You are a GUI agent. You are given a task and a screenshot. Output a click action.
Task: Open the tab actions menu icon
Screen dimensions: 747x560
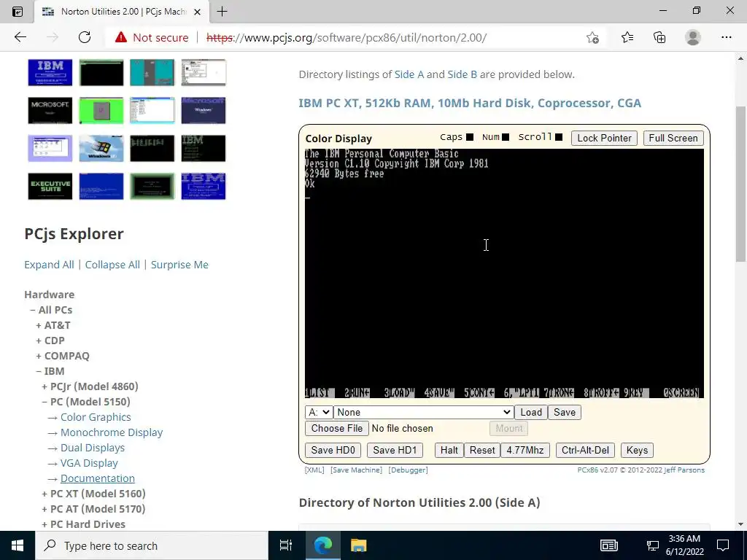pos(18,12)
